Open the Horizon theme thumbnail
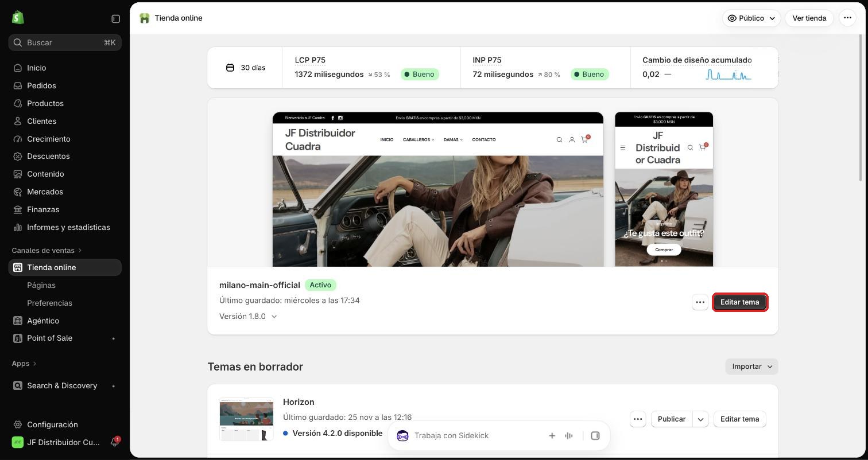Viewport: 868px width, 460px height. [x=246, y=419]
